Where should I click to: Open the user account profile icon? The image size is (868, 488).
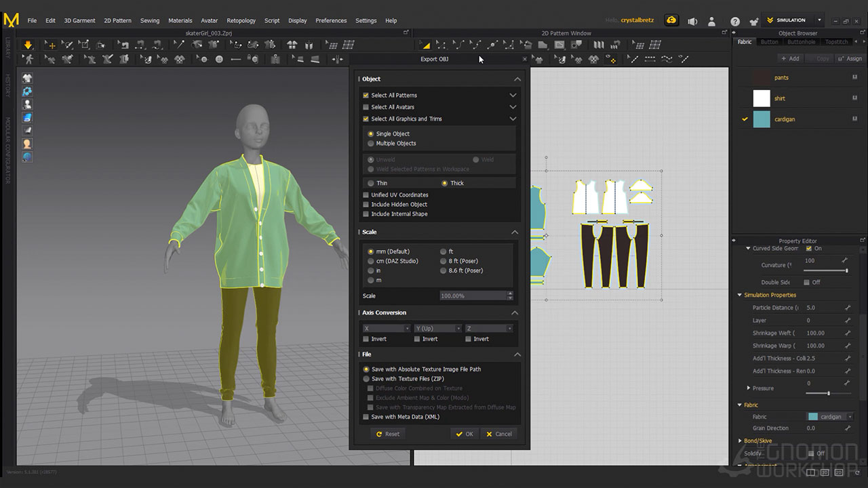[711, 21]
